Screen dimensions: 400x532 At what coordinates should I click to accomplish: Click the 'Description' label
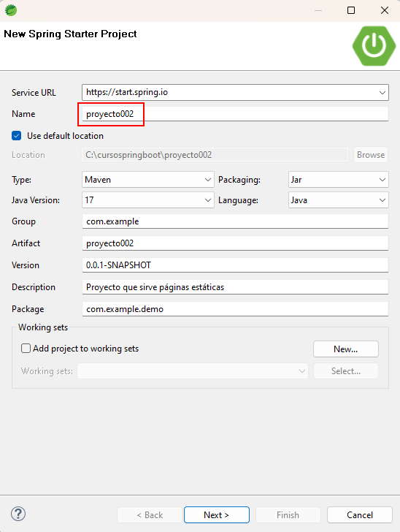34,287
